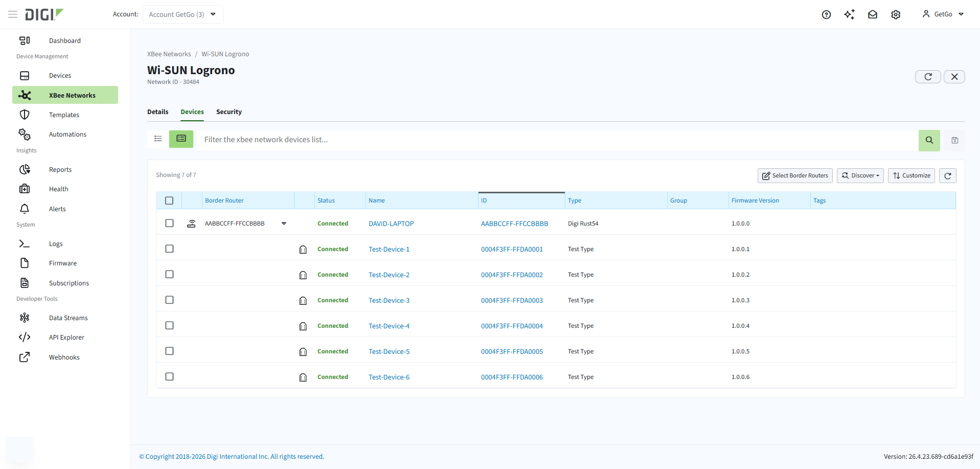Open XBee Networks in the sidebar
The height and width of the screenshot is (469, 980).
(x=65, y=95)
